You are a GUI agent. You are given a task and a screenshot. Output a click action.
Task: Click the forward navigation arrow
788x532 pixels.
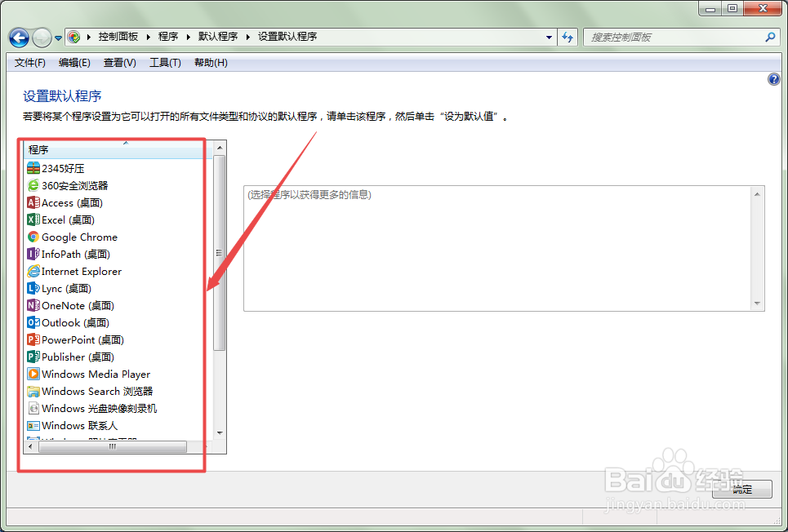tap(42, 38)
